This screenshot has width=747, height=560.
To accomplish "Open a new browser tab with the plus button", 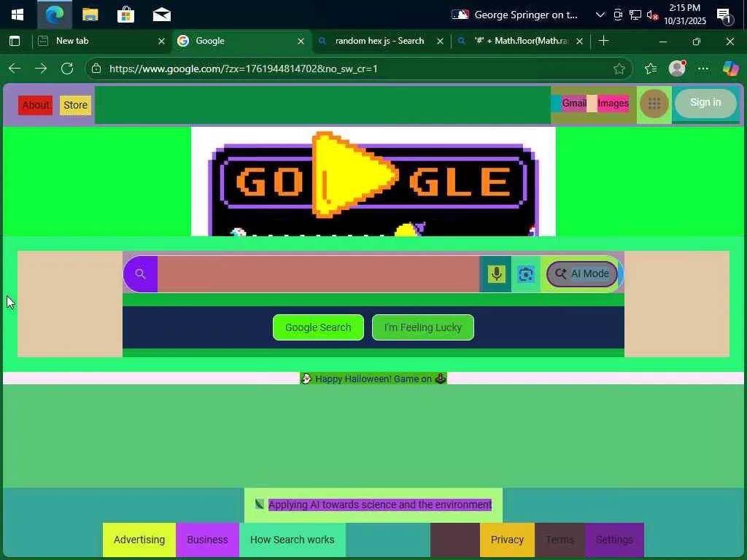I will point(603,41).
